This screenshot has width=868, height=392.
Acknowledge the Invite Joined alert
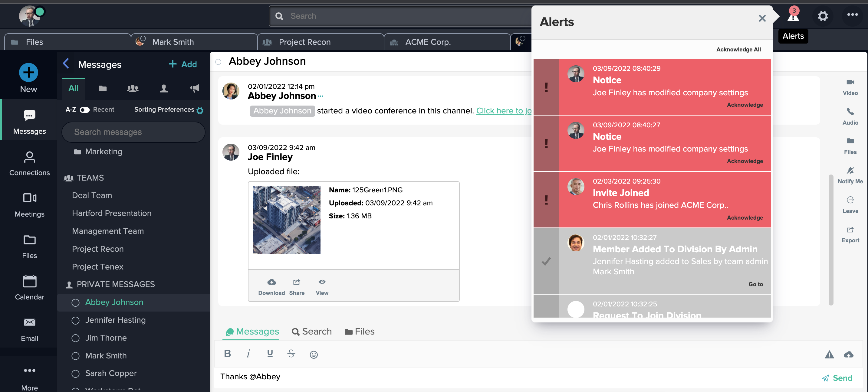tap(745, 217)
